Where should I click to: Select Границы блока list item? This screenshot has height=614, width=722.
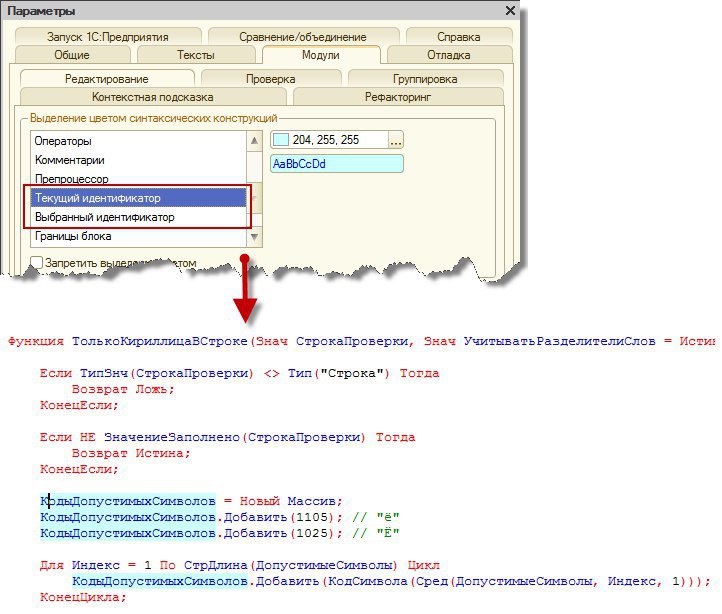pos(139,236)
